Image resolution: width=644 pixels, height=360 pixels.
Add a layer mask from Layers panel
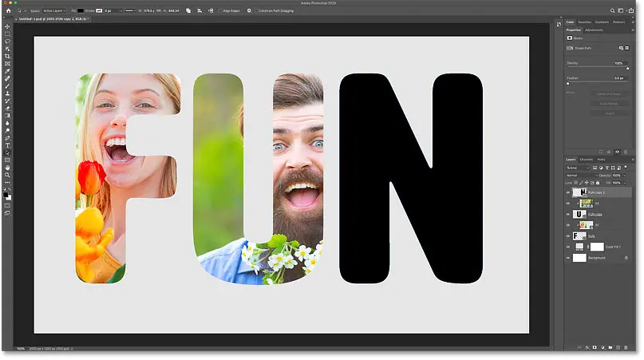pos(595,348)
